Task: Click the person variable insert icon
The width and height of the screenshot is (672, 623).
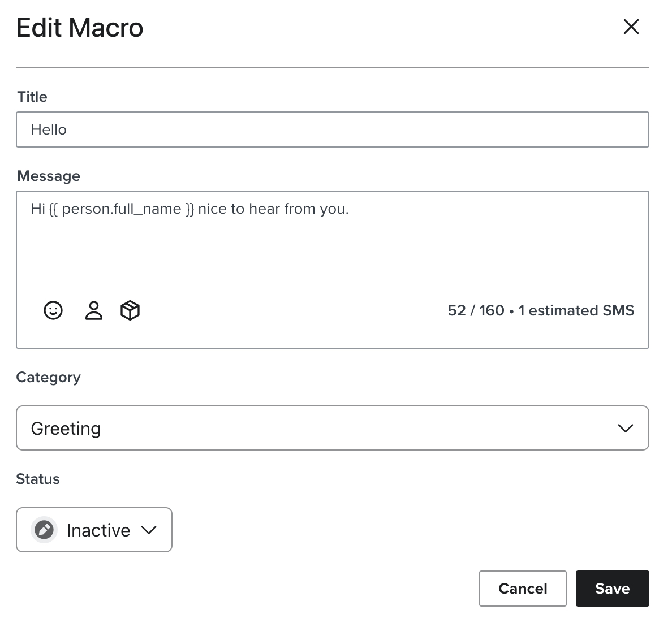Action: click(x=94, y=310)
